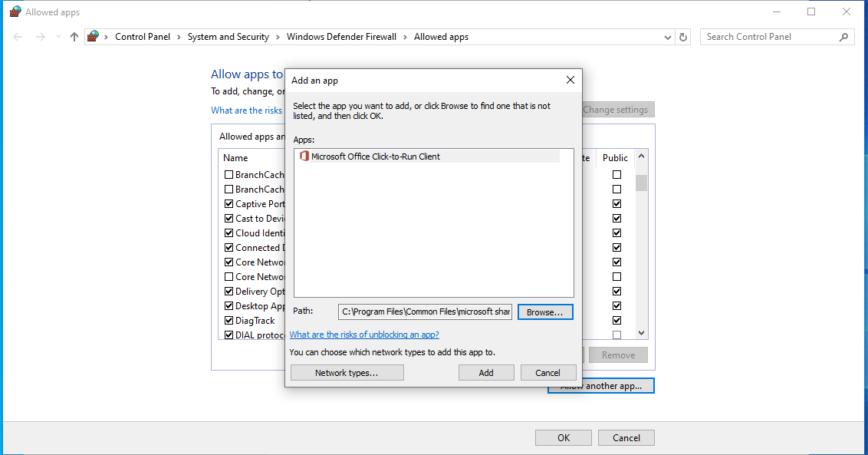Image resolution: width=868 pixels, height=455 pixels.
Task: Click the Path text field
Action: pyautogui.click(x=425, y=312)
